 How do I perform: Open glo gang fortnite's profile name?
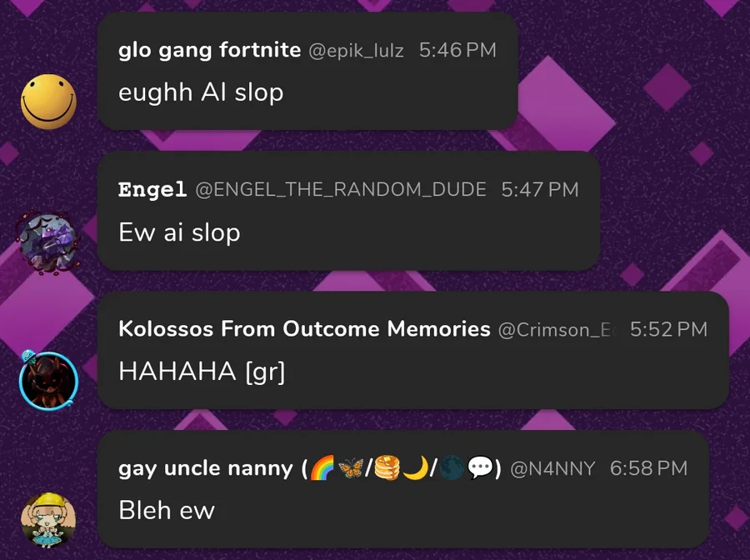point(209,50)
